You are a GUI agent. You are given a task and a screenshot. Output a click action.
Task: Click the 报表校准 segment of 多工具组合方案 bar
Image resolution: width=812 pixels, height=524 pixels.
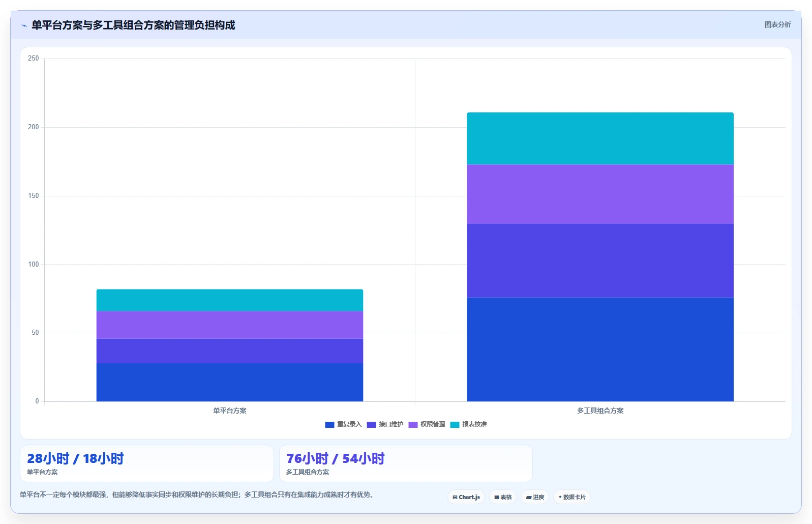[x=600, y=138]
